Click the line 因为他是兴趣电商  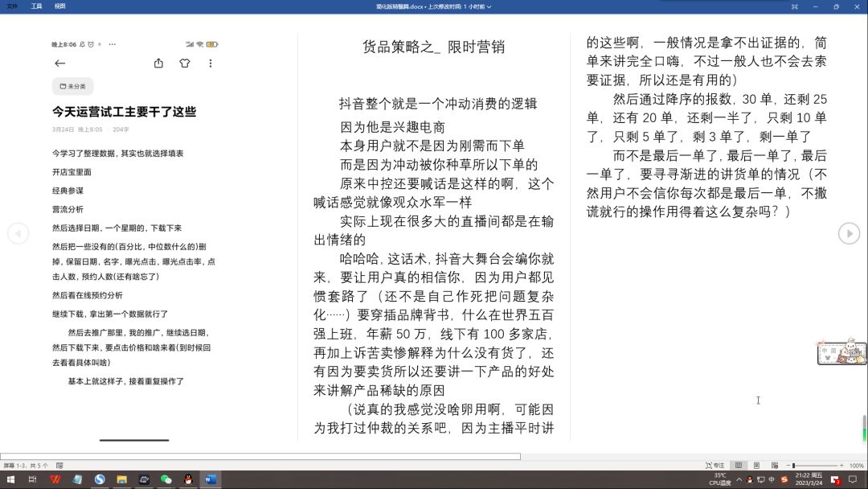392,127
